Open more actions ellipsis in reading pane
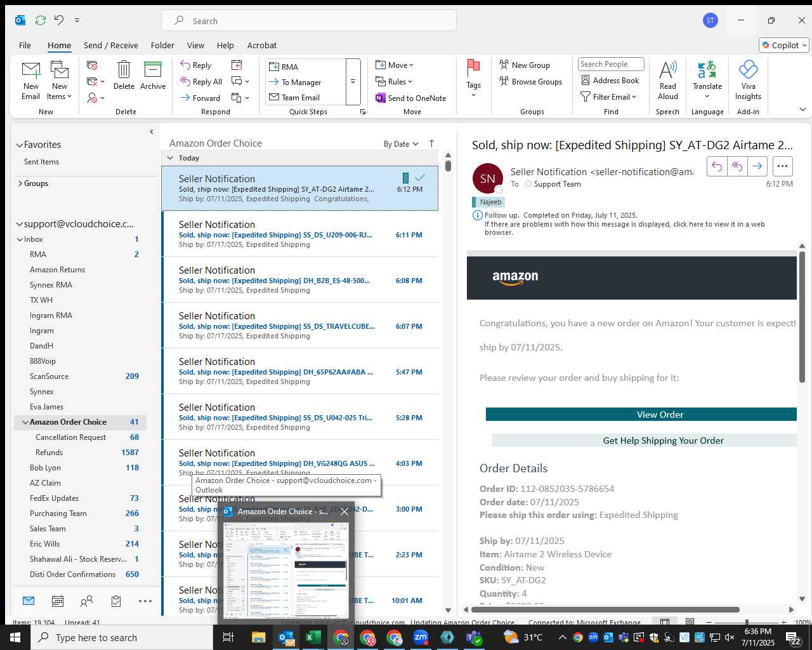This screenshot has height=650, width=812. tap(783, 166)
